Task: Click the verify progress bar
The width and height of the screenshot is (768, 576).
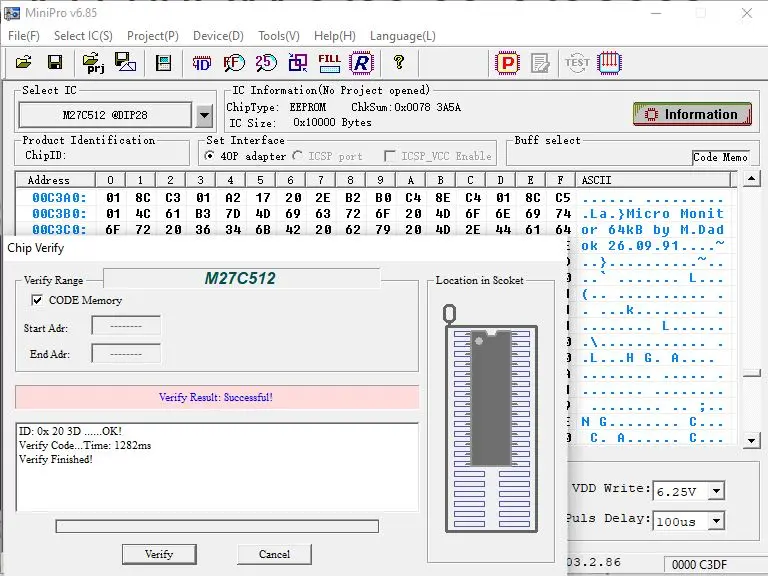Action: (x=217, y=526)
